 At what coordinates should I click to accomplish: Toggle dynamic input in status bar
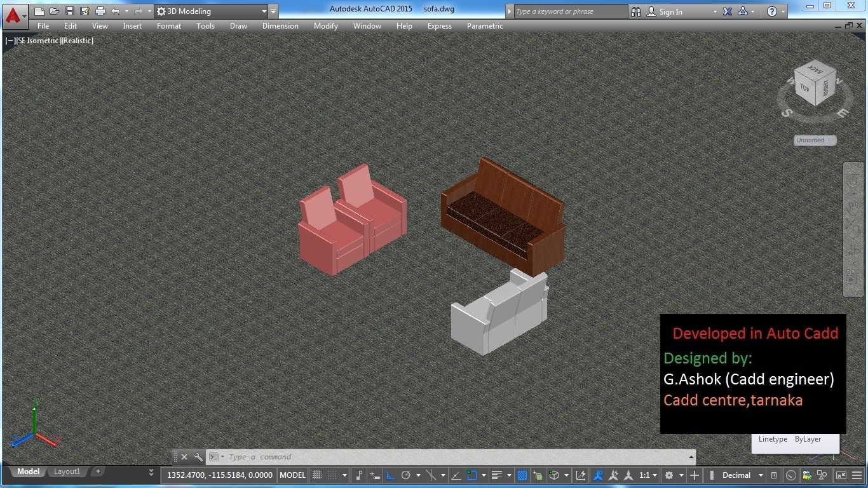[x=375, y=475]
